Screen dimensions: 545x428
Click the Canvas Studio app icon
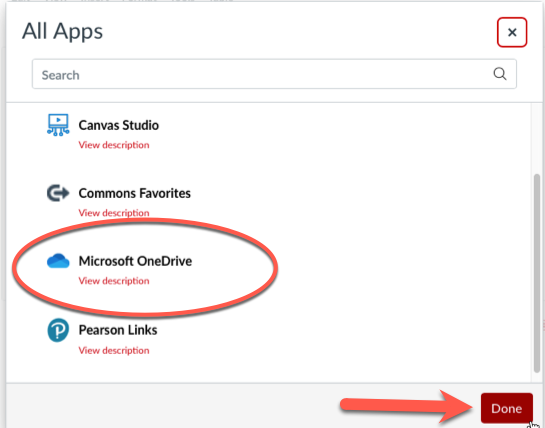coord(58,125)
